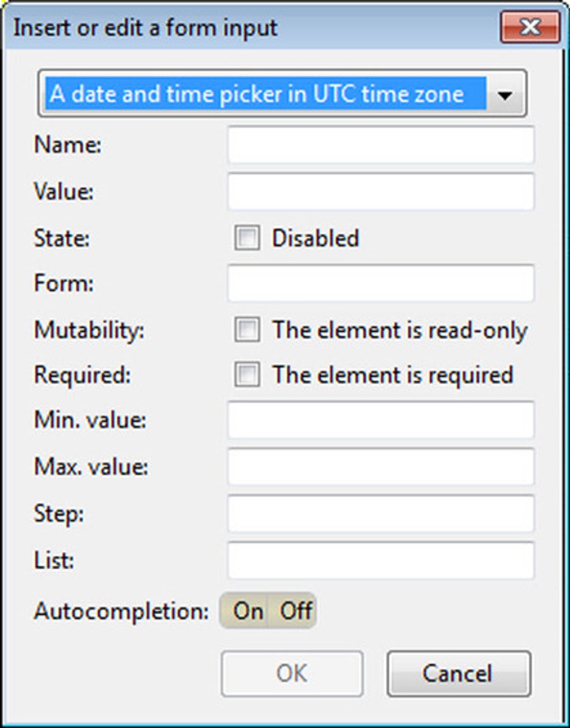Click the List text field

(x=381, y=560)
